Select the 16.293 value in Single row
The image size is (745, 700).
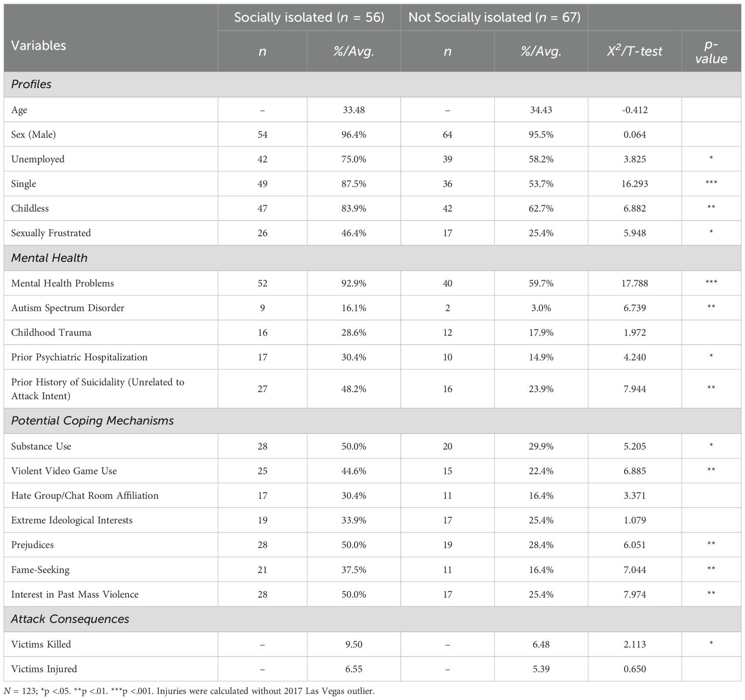pos(634,184)
